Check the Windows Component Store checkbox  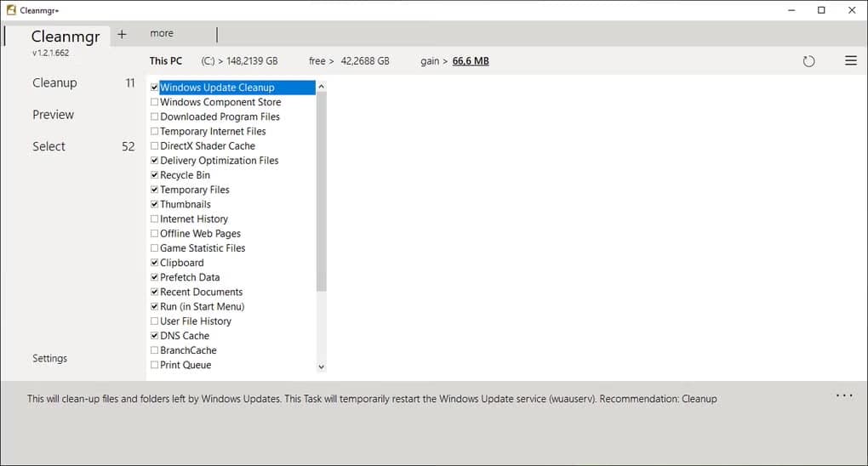(x=154, y=102)
